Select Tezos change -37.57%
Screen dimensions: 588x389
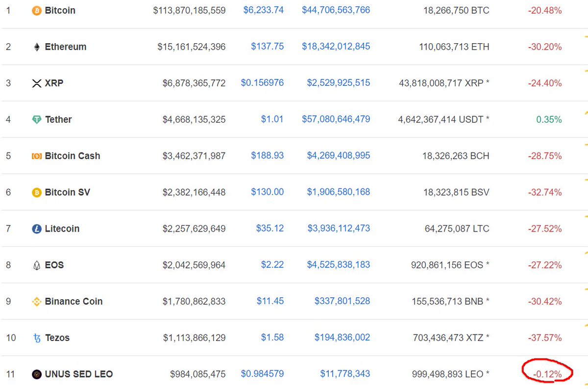pos(545,338)
